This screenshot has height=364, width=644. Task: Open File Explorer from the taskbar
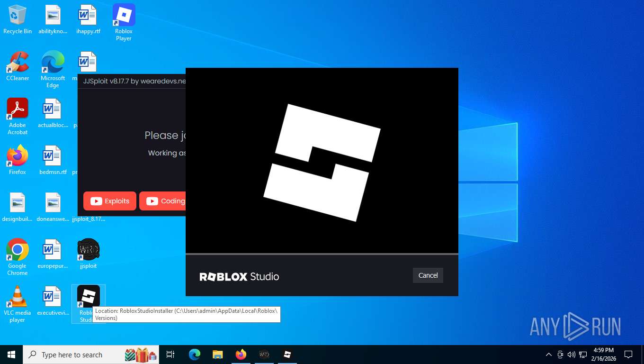[x=218, y=355]
